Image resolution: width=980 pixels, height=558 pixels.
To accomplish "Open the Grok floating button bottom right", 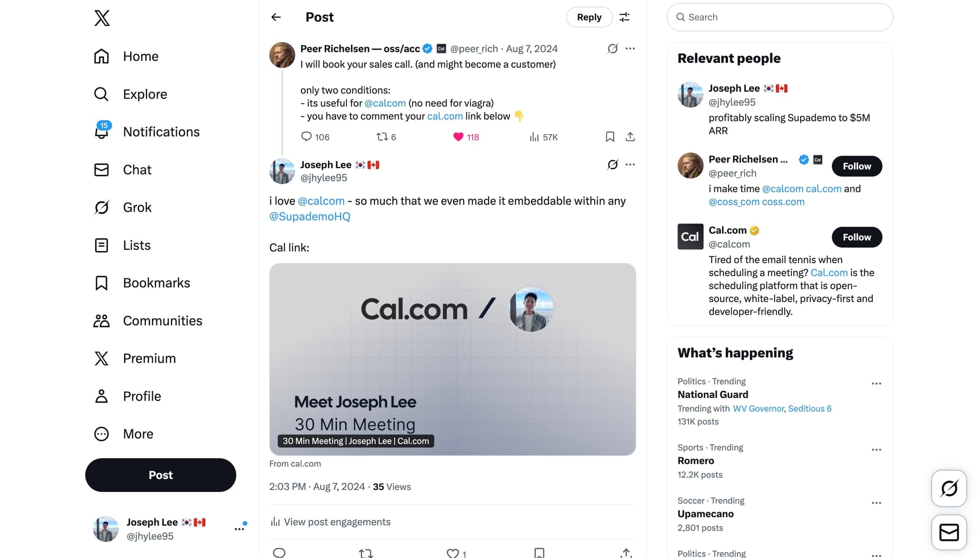I will (x=949, y=489).
